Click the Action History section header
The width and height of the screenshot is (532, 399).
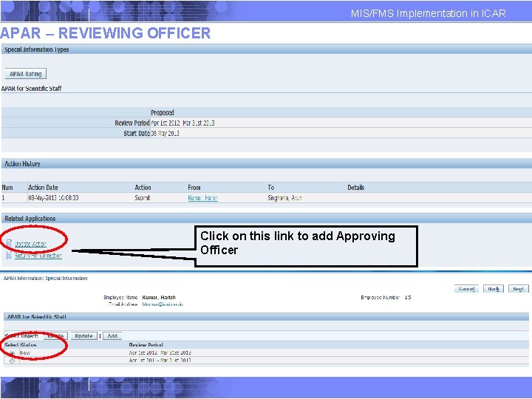tap(266, 163)
